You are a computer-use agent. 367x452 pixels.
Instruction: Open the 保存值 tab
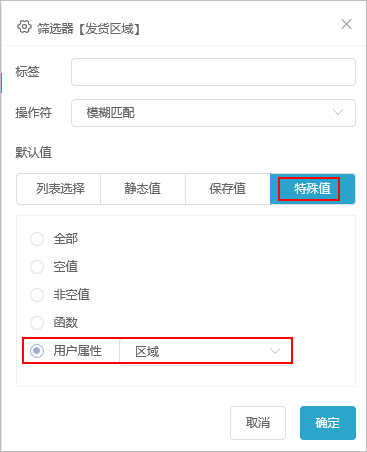[x=228, y=189]
